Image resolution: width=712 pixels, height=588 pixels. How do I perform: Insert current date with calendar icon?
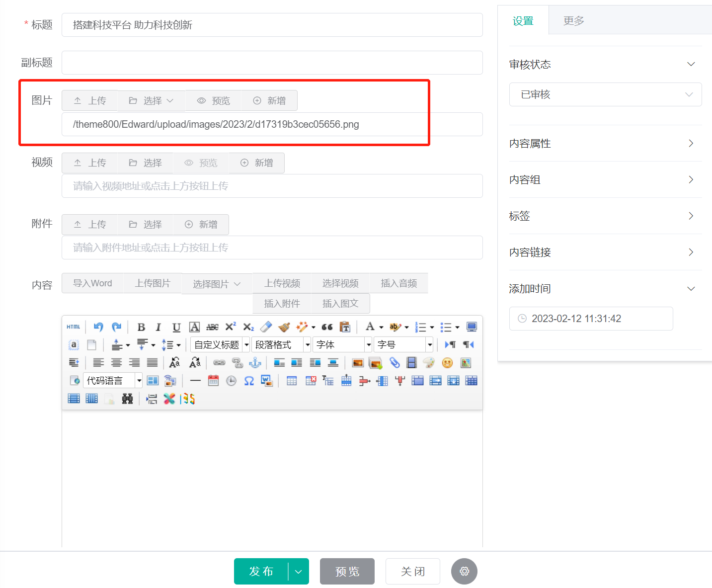click(x=213, y=381)
